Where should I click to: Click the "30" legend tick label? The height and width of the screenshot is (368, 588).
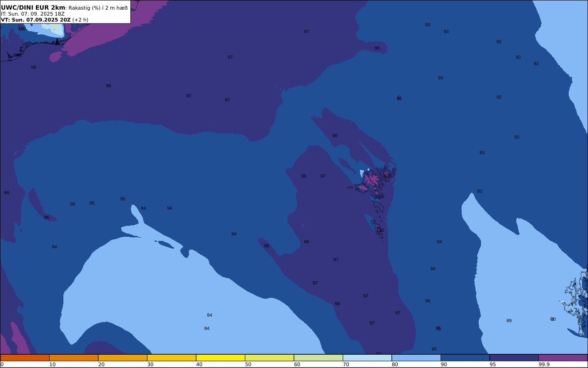tap(150, 364)
